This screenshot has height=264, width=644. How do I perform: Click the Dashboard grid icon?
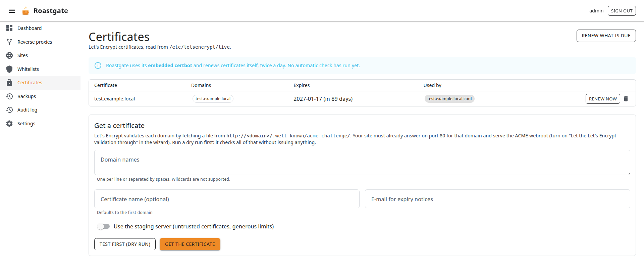click(x=9, y=28)
